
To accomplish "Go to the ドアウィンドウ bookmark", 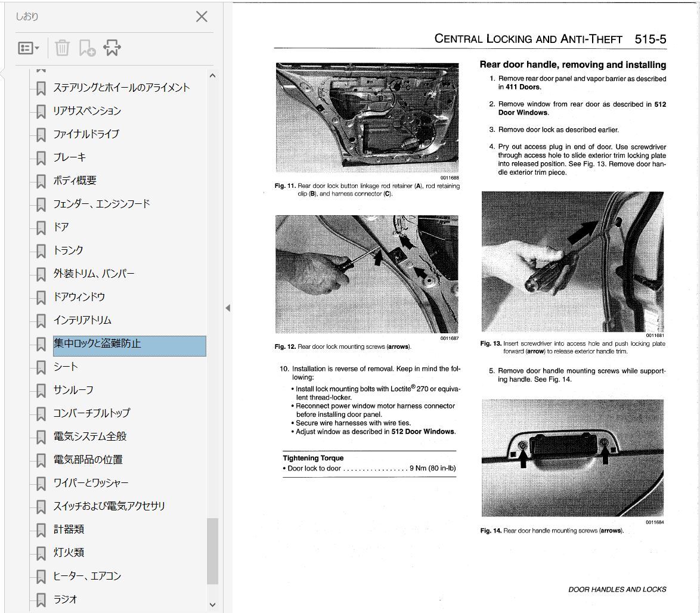I will point(79,296).
